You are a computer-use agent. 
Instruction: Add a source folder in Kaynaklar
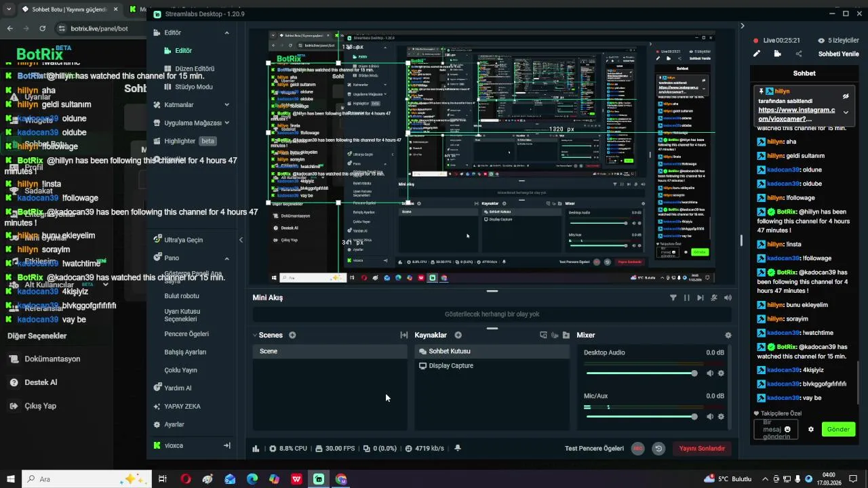tap(566, 335)
